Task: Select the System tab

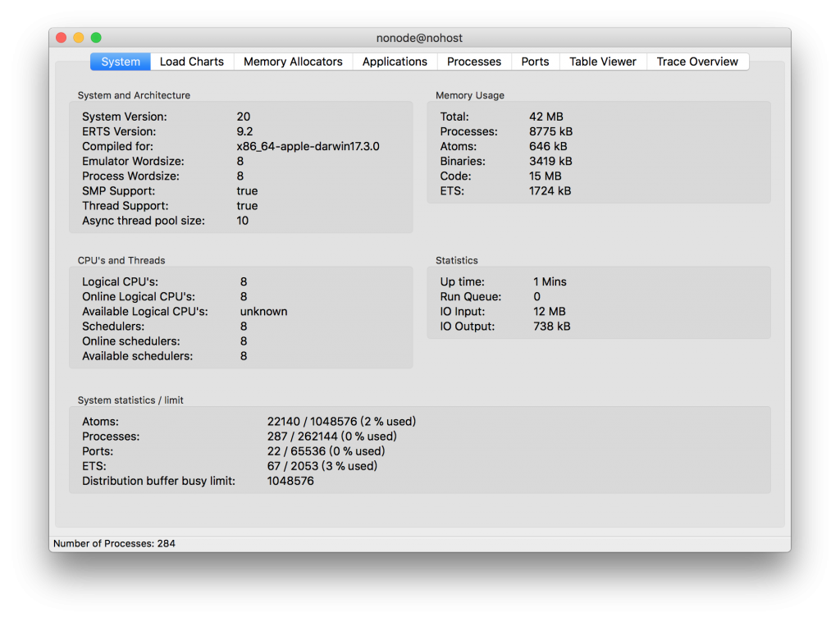Action: point(121,62)
